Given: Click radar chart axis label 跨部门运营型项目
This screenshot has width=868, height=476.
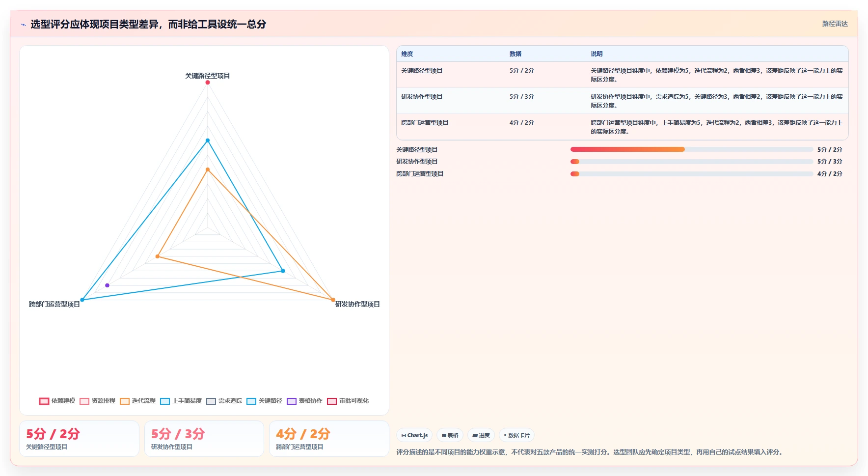Looking at the screenshot, I should [x=54, y=304].
